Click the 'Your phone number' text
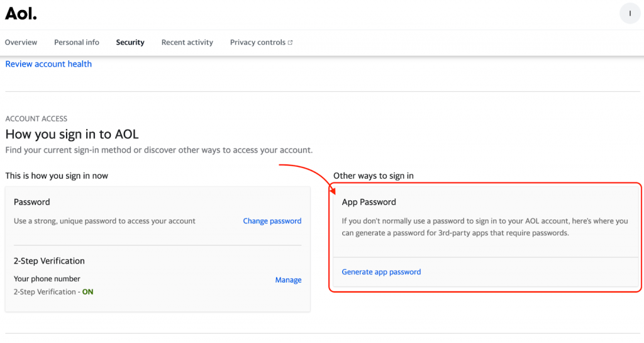The width and height of the screenshot is (644, 343). click(47, 279)
